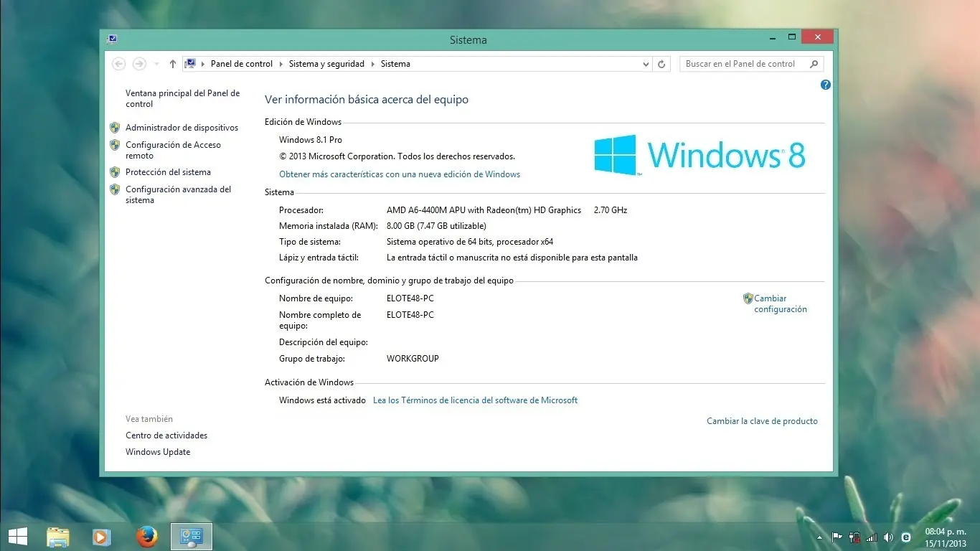
Task: Open Protección del sistema
Action: (x=168, y=172)
